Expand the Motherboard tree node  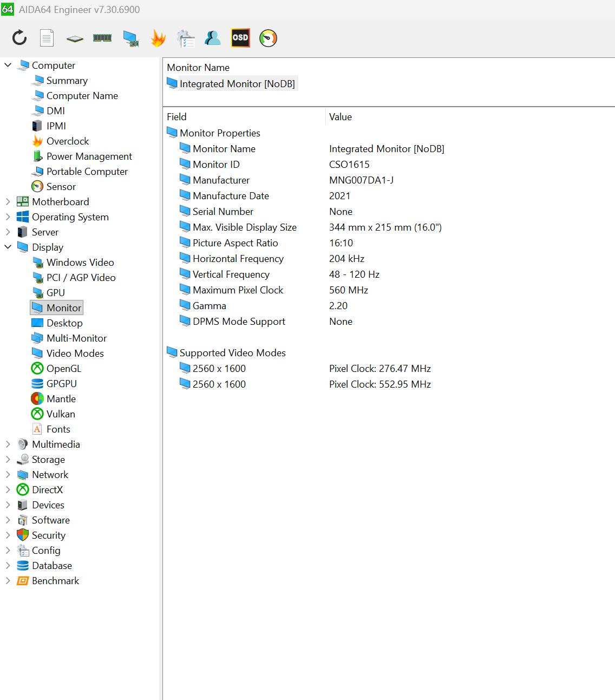coord(8,202)
